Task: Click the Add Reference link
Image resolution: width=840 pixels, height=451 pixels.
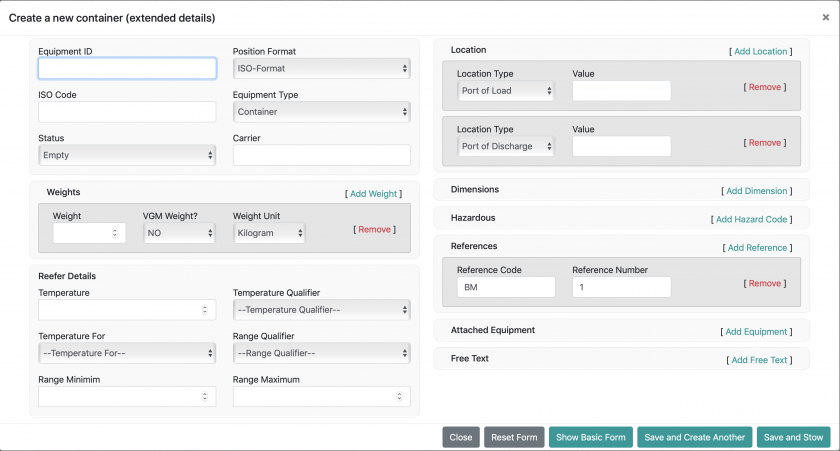Action: point(757,247)
